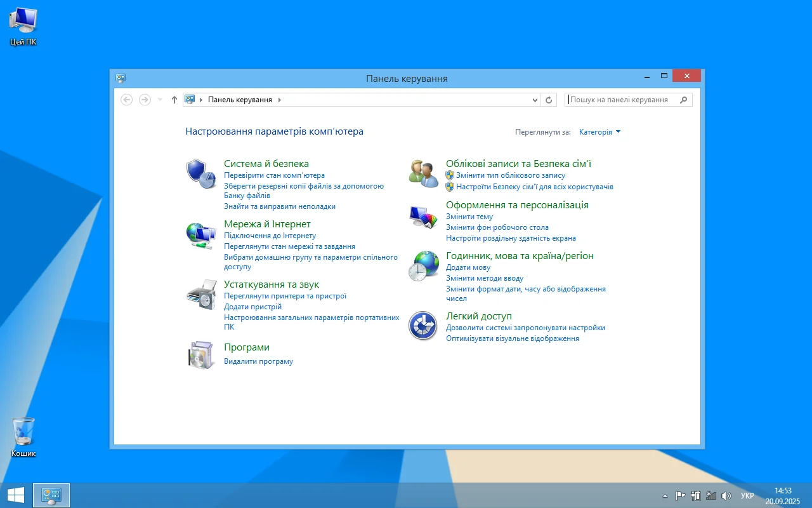Image resolution: width=812 pixels, height=508 pixels.
Task: Open the Programs category icon
Action: point(200,354)
